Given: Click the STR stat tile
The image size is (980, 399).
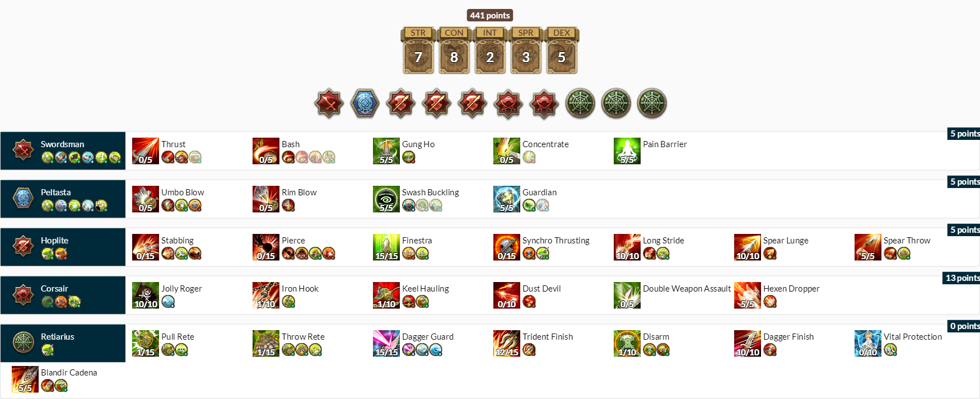Looking at the screenshot, I should tap(418, 51).
